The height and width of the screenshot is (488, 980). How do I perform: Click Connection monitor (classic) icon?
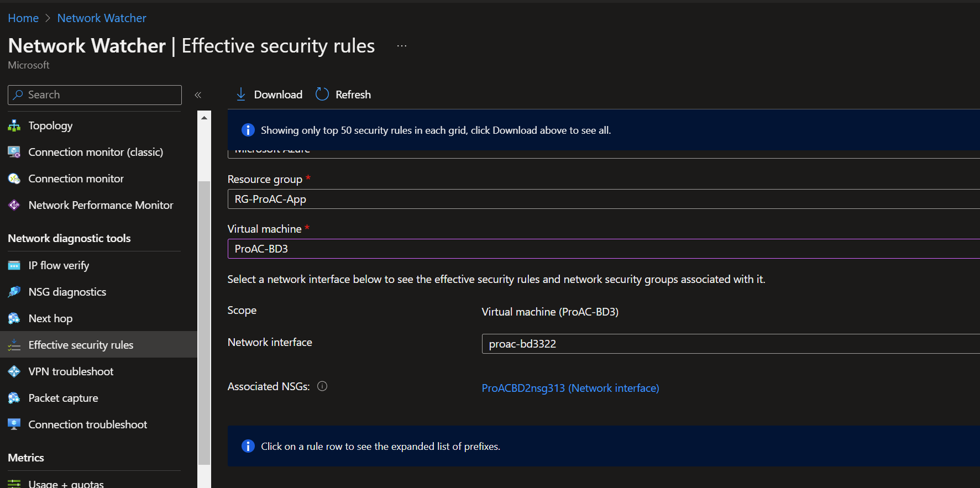click(14, 152)
